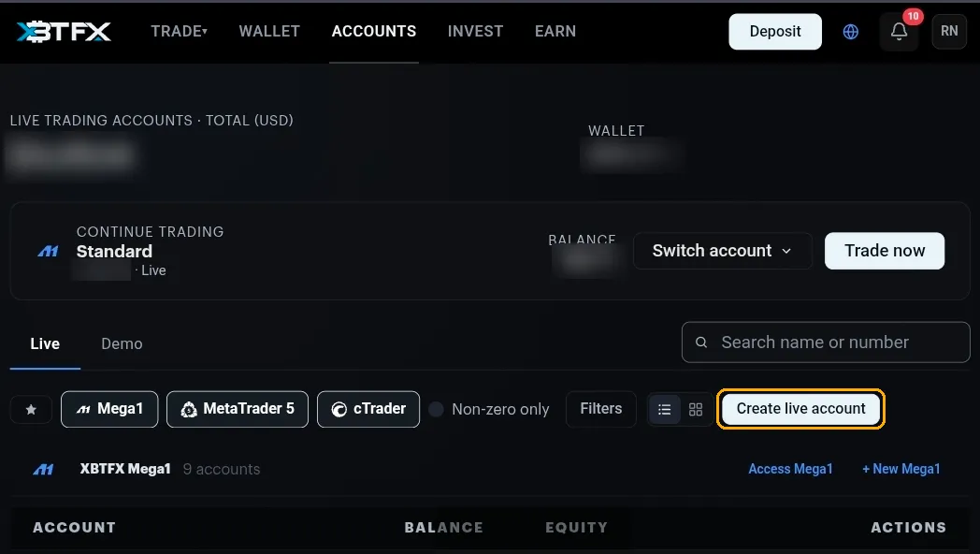Click Mega1 icon beside Standard account

[48, 252]
